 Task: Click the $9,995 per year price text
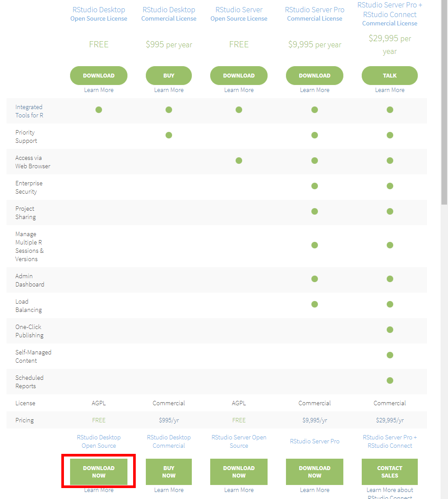314,45
